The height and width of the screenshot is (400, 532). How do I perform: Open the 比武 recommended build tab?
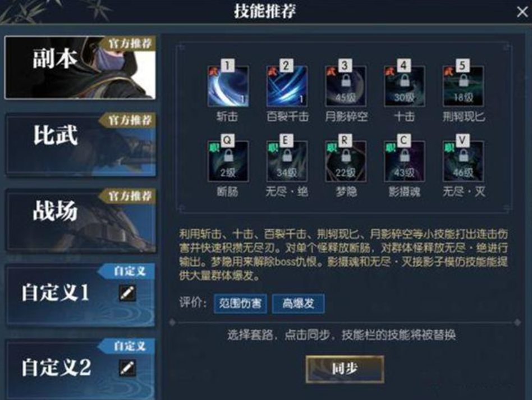point(80,144)
